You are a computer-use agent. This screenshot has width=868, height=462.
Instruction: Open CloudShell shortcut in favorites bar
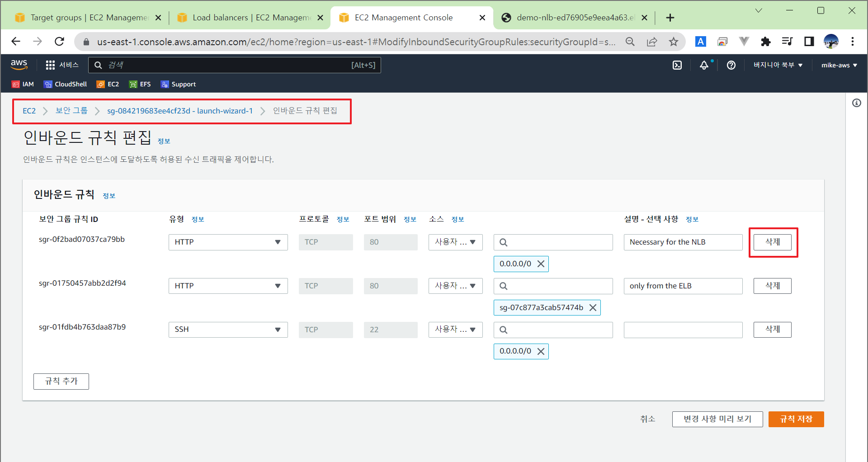click(x=65, y=84)
